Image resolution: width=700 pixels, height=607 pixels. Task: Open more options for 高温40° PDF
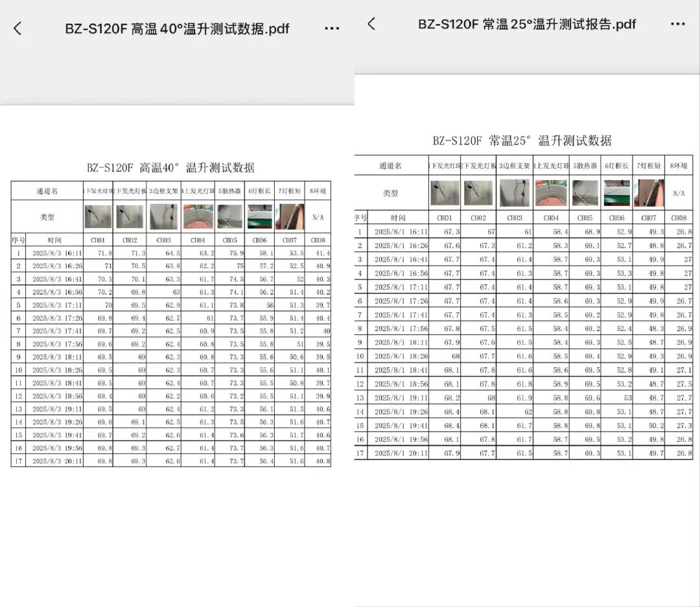[x=332, y=29]
